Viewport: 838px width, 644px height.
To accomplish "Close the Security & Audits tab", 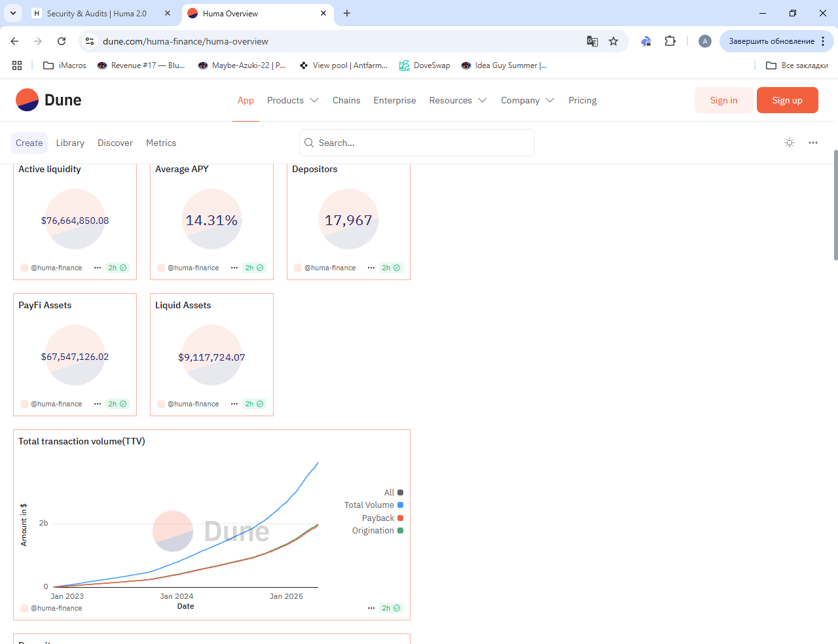I will click(168, 13).
